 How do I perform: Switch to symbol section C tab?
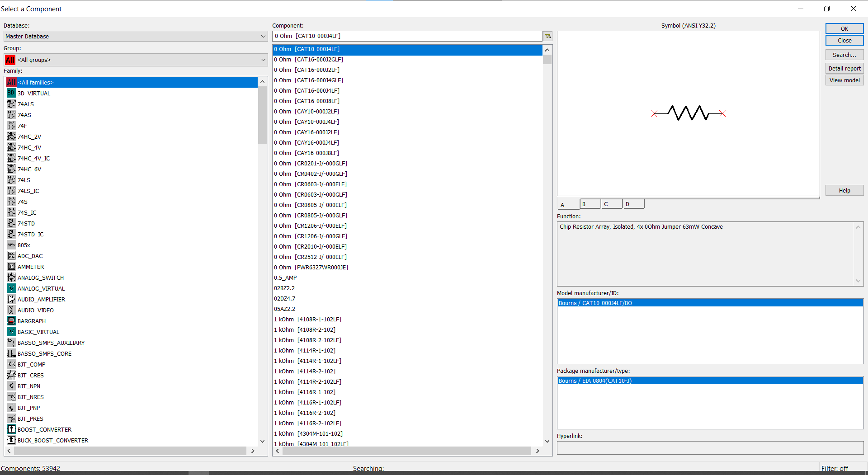click(612, 204)
